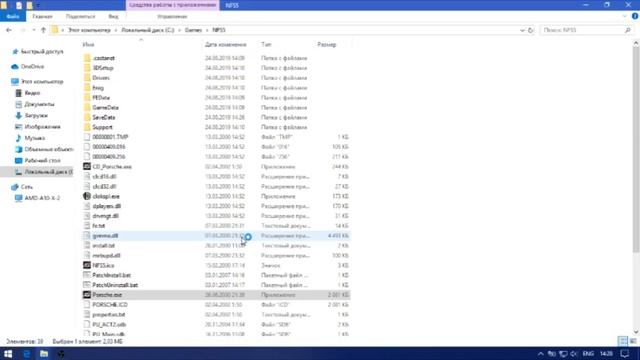
Task: Click Этот компьютер in the address path
Action: [89, 30]
